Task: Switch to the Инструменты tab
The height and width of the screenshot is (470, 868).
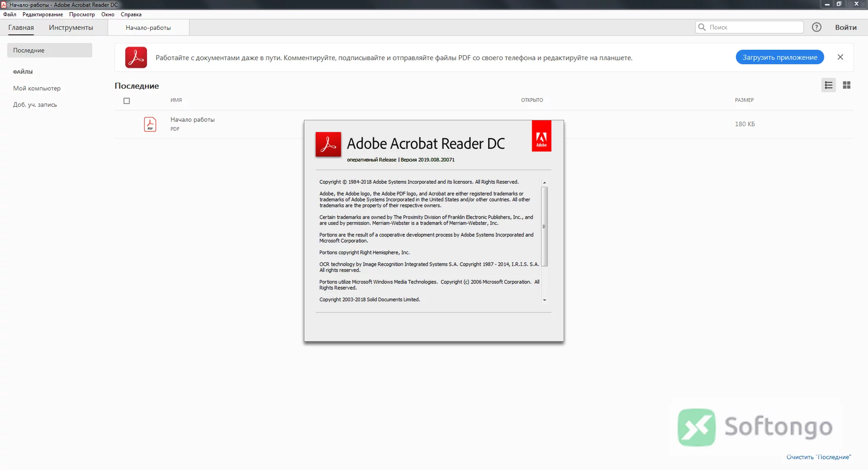Action: [71, 28]
